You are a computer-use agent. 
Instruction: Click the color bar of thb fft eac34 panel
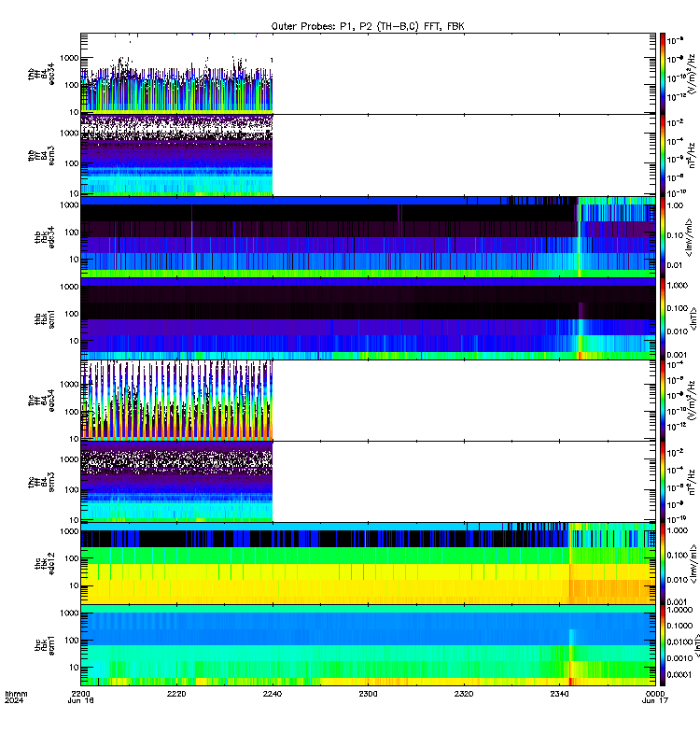click(663, 74)
